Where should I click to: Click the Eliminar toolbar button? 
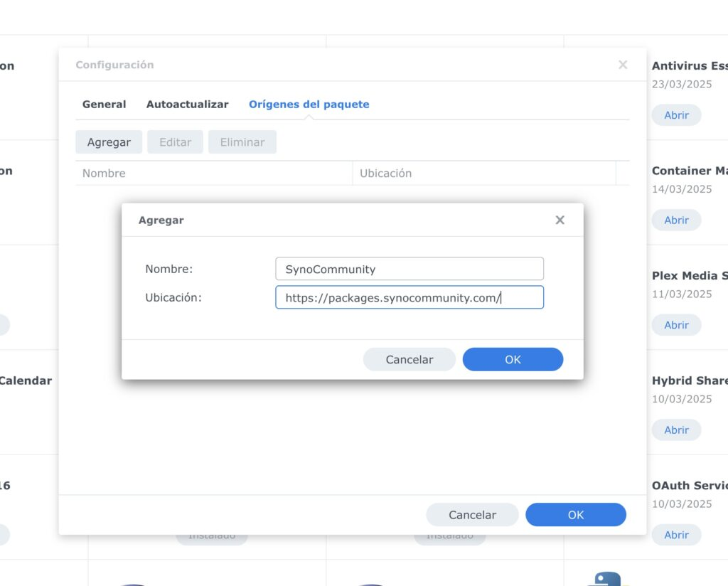coord(242,142)
